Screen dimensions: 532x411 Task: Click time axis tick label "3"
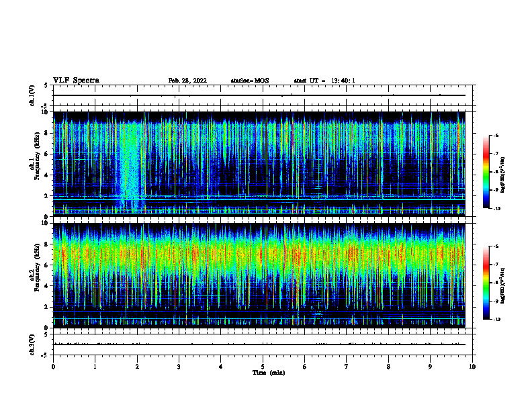tap(179, 367)
